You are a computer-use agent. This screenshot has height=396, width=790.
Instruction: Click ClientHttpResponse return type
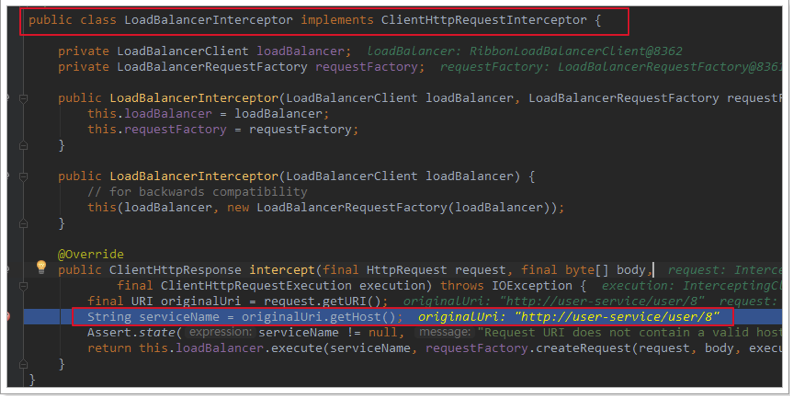click(175, 270)
